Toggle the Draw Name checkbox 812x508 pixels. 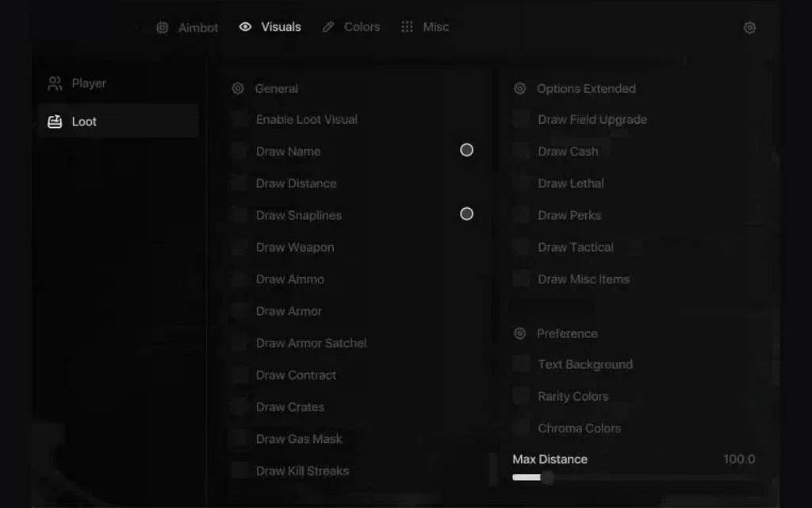coord(239,152)
